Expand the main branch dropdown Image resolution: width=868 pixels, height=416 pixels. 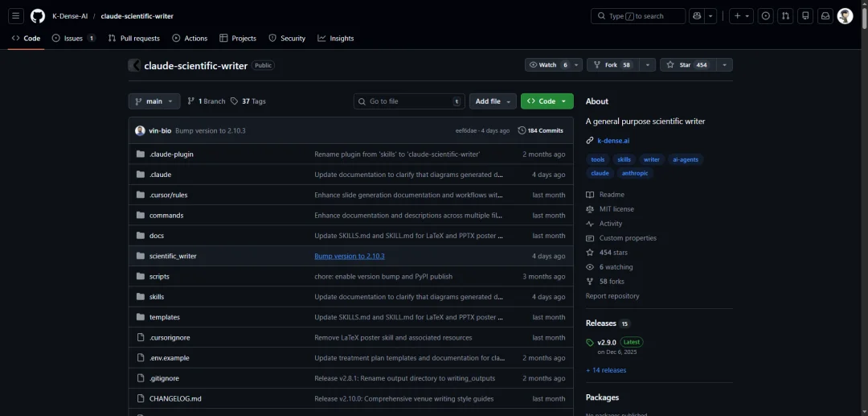coord(154,101)
